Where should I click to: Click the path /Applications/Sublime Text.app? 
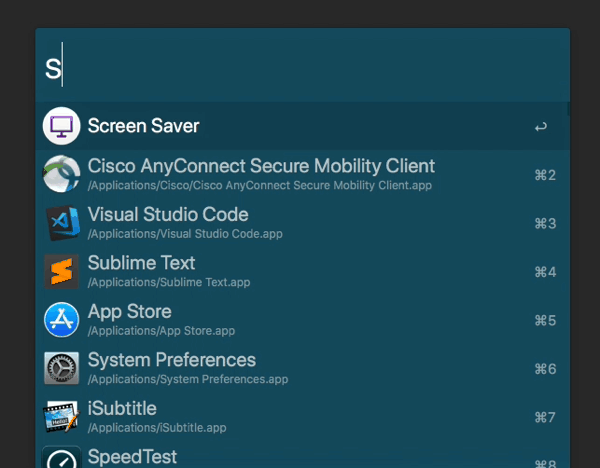pos(169,282)
